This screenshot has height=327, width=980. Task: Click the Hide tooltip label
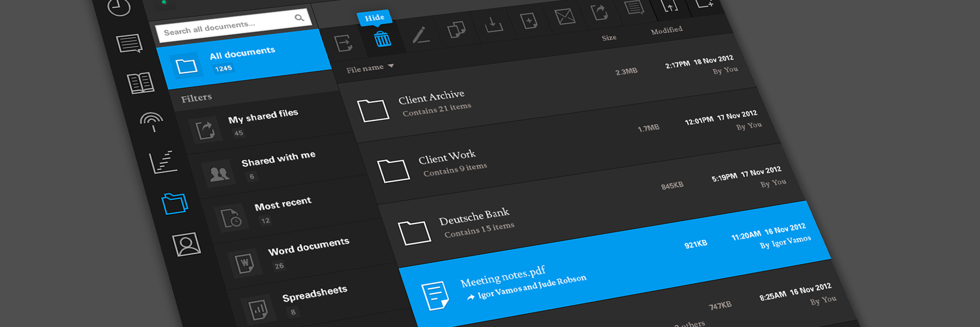tap(375, 17)
